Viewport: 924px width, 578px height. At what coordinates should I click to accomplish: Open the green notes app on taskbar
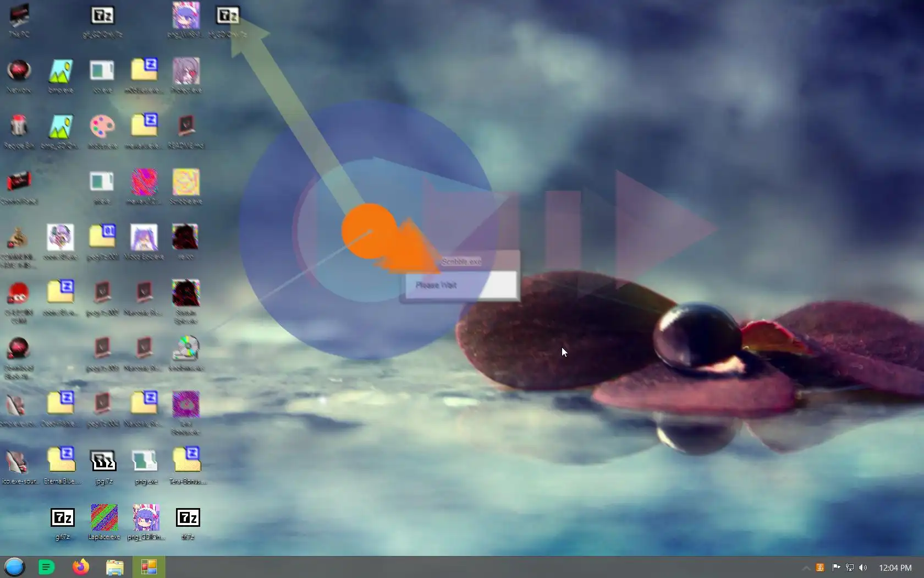click(x=47, y=567)
